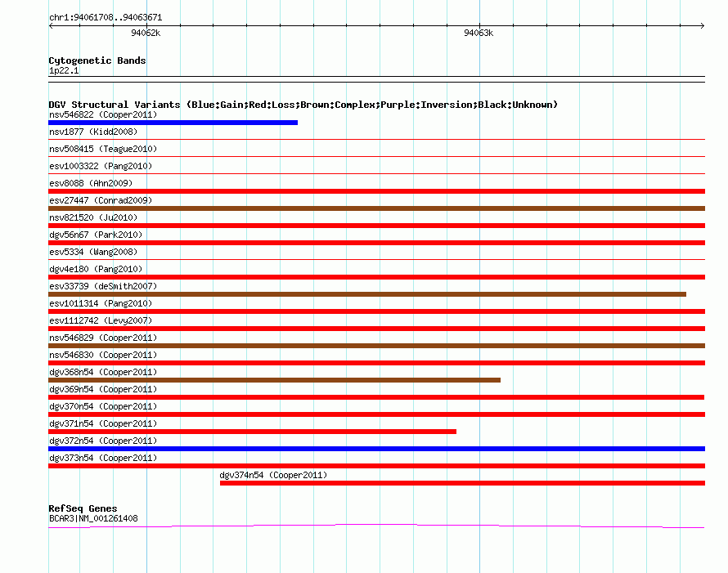728x573 pixels.
Task: Select the dgv372n54 (Cooper2011) label
Action: 103,441
